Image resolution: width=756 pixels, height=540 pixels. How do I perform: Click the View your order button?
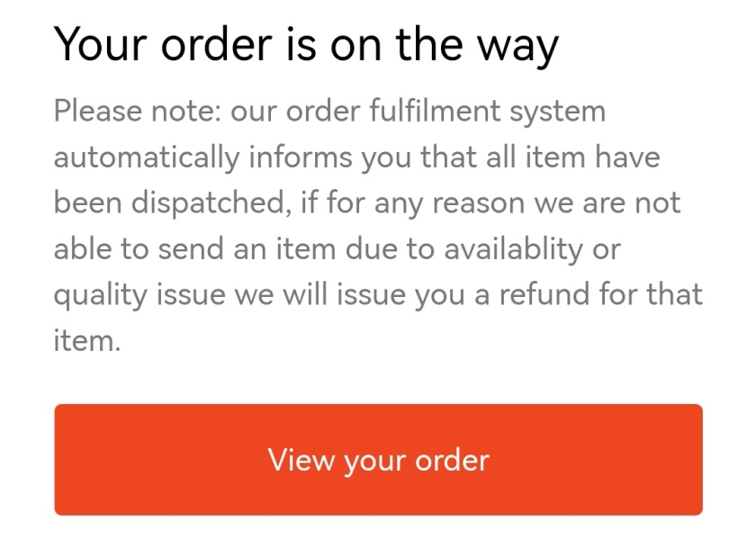click(378, 460)
